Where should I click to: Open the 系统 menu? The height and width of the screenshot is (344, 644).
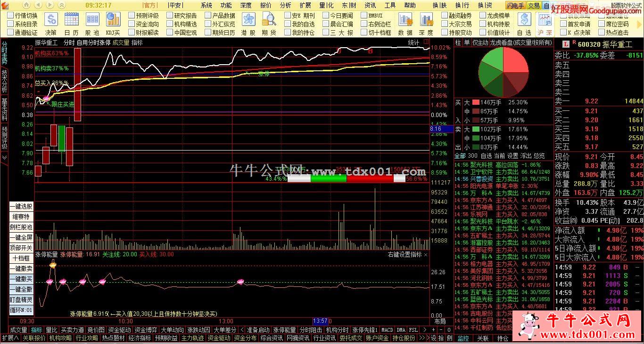[206, 5]
